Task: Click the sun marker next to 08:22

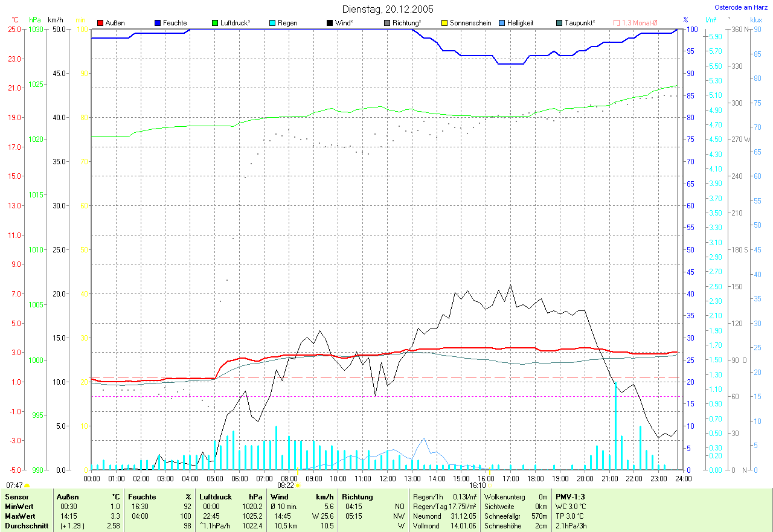Action: click(x=298, y=486)
